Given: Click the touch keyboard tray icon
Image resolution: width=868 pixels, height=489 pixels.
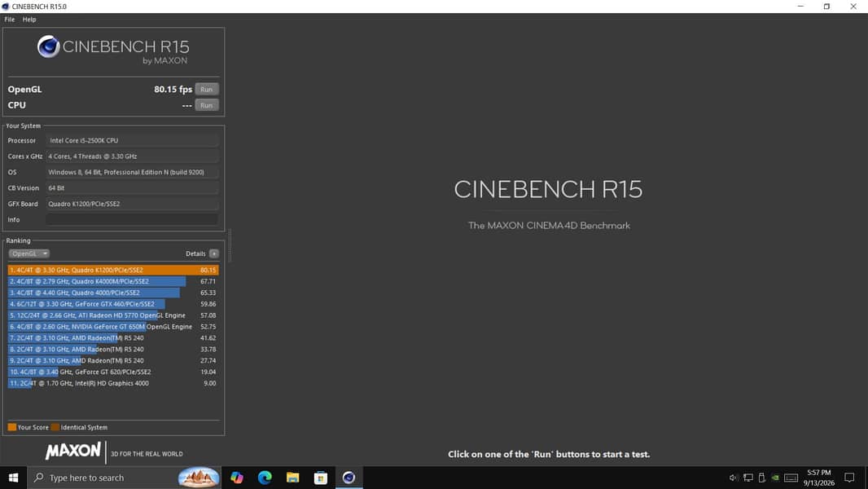Looking at the screenshot, I should tap(791, 478).
